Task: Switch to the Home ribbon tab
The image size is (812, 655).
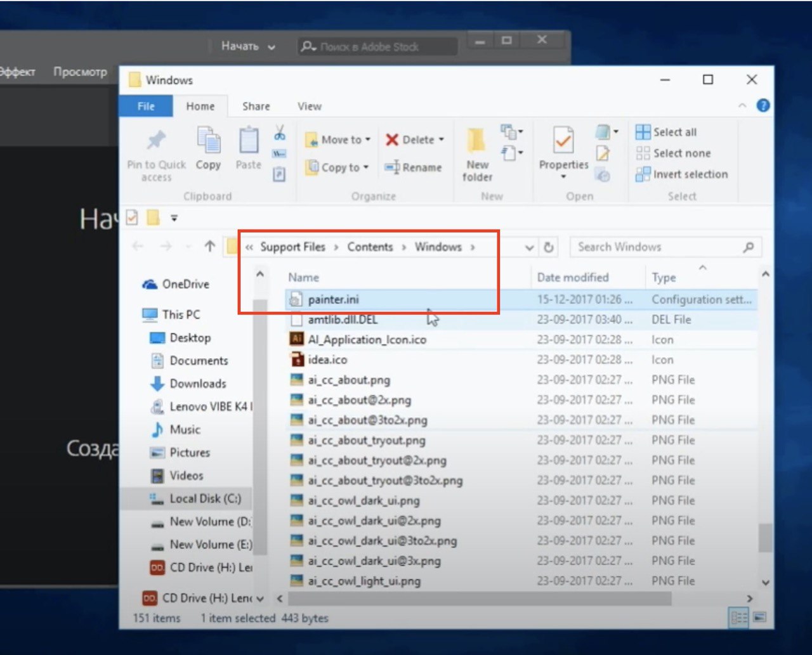Action: pyautogui.click(x=200, y=106)
